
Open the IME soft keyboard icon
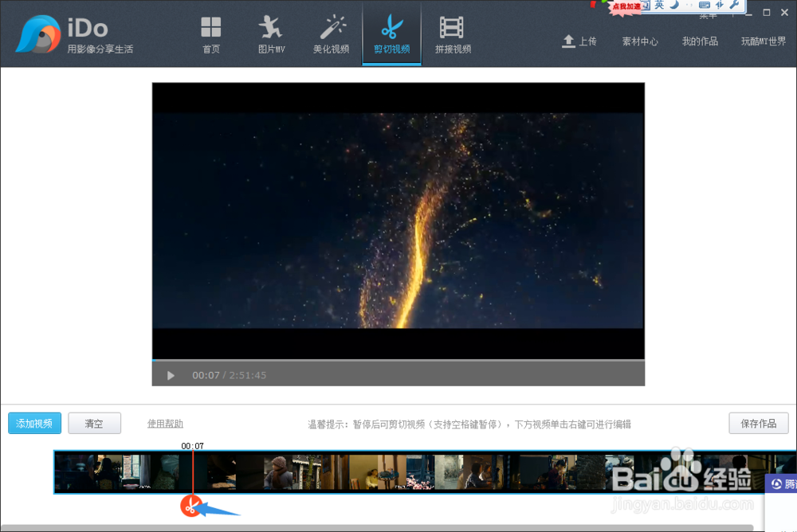tap(705, 5)
